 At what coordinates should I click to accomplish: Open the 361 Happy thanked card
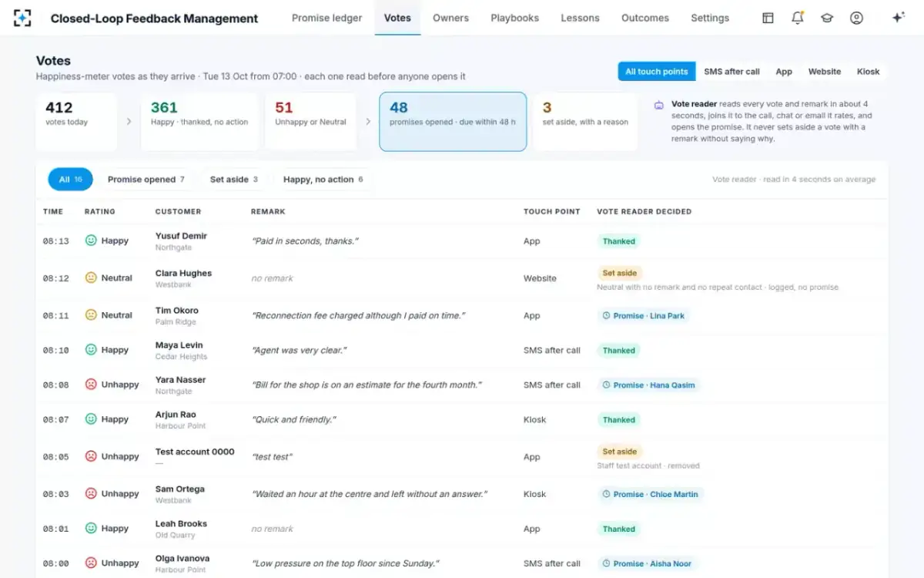(x=199, y=122)
